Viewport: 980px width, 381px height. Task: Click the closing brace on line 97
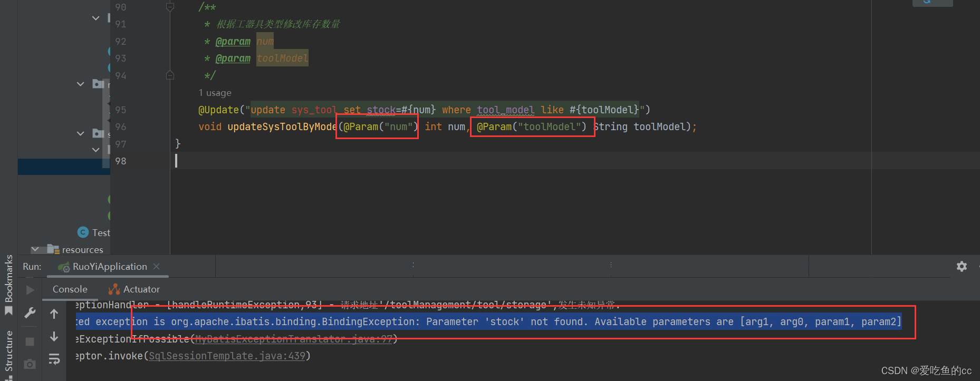tap(178, 143)
